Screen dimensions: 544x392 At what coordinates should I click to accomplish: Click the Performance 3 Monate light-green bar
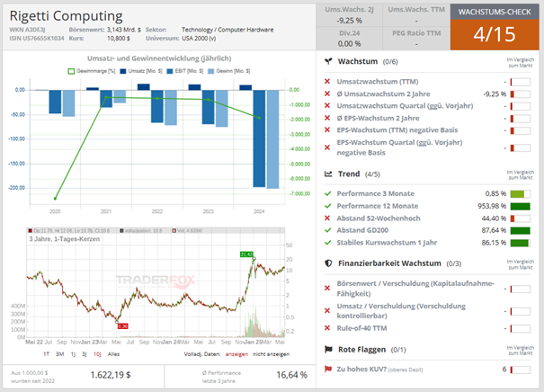pos(517,194)
